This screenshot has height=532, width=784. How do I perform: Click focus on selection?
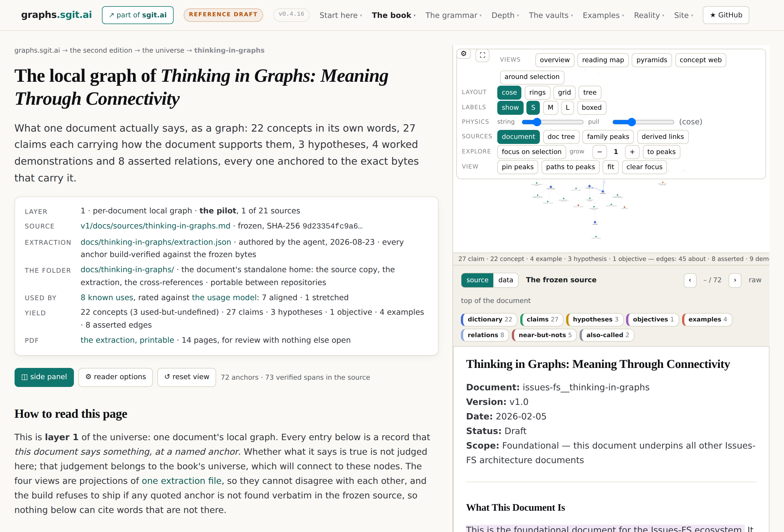click(531, 152)
